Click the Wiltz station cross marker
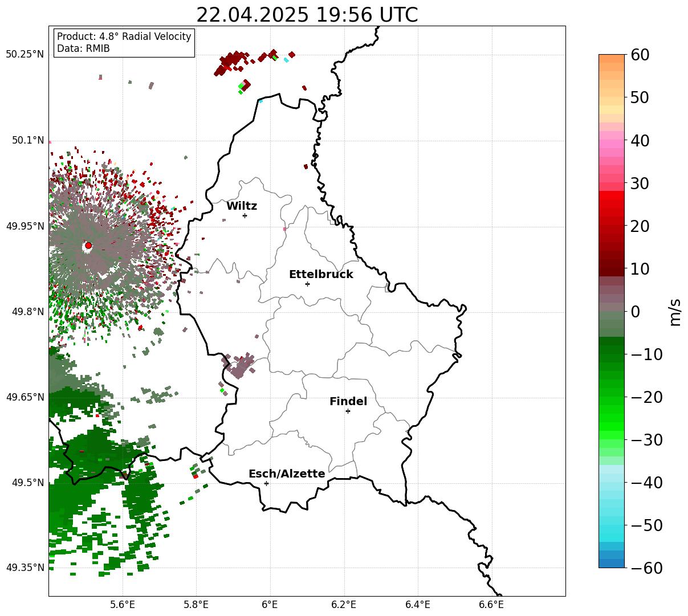 pos(245,215)
